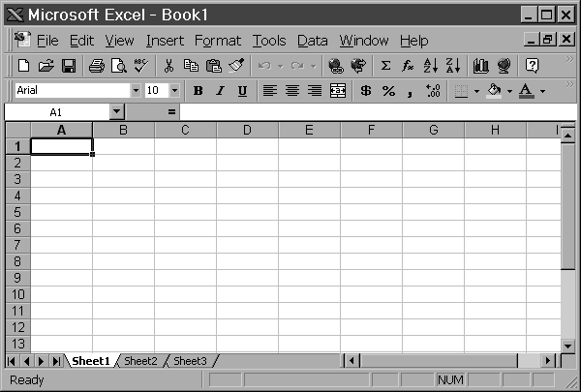The width and height of the screenshot is (581, 392).
Task: Show the Web toolbar icon
Action: 358,66
